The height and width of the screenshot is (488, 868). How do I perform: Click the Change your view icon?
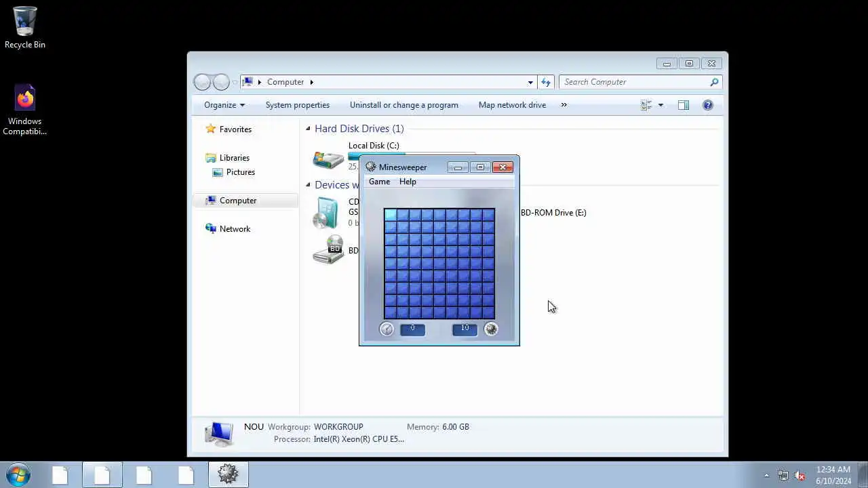tap(646, 105)
